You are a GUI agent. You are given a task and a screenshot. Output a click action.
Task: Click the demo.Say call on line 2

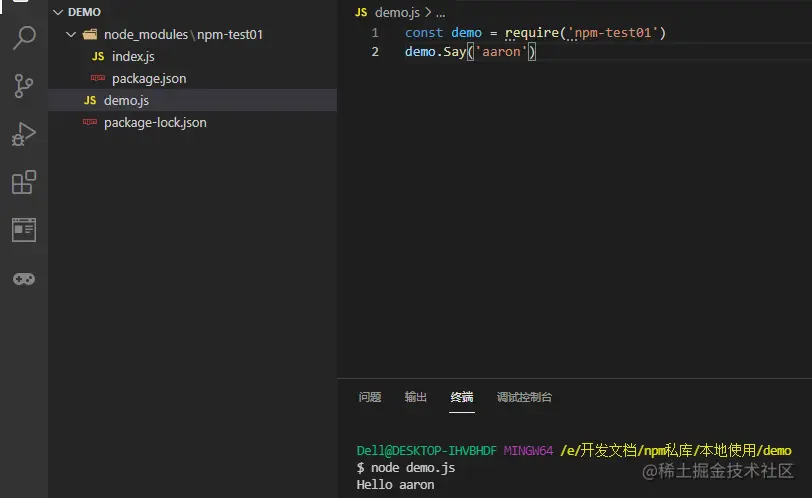click(x=436, y=52)
